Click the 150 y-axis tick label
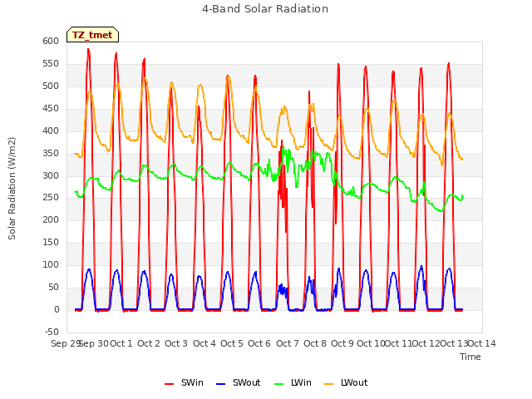The image size is (532, 399). (51, 242)
